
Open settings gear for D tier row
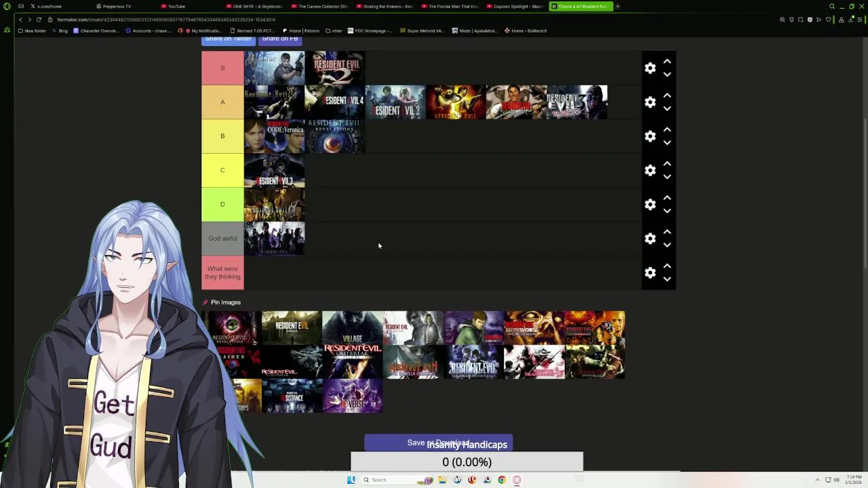tap(650, 204)
